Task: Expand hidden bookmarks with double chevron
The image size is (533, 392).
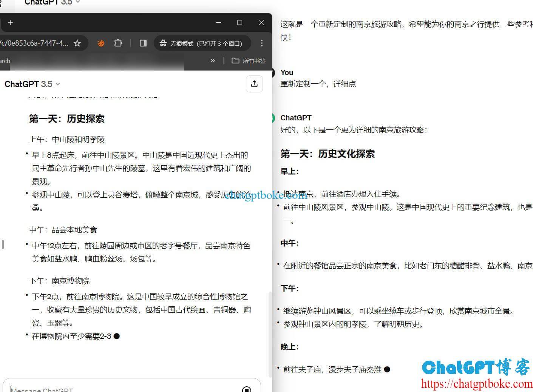Action: point(213,60)
